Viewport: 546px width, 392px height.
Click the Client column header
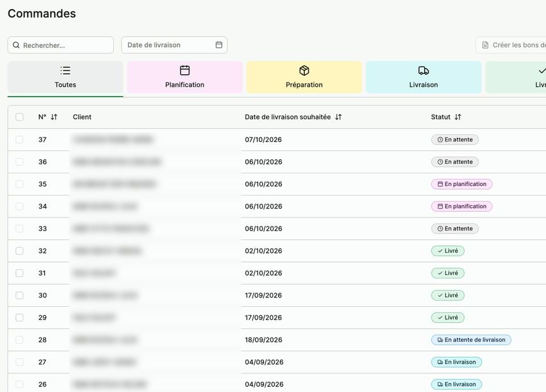(x=82, y=117)
